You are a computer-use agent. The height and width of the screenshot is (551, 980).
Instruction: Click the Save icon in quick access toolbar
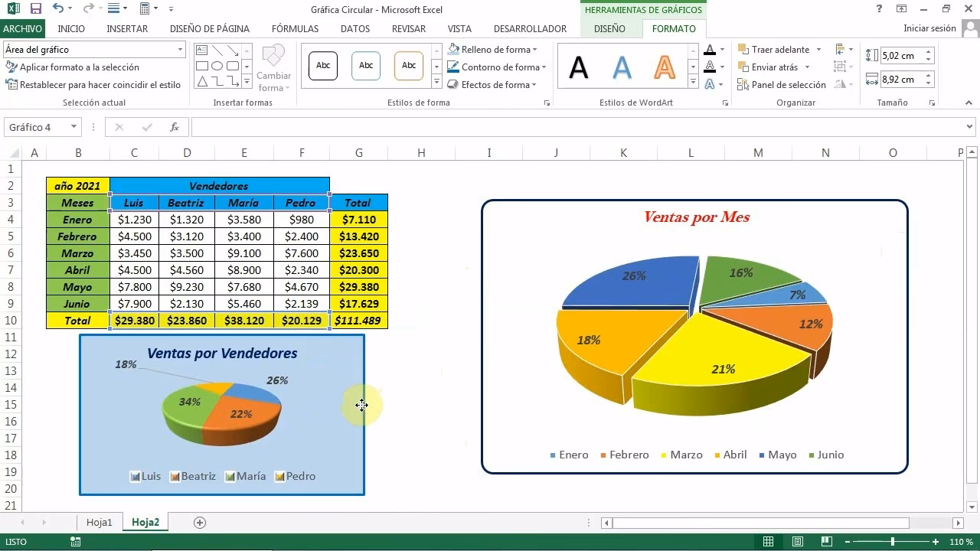tap(35, 9)
